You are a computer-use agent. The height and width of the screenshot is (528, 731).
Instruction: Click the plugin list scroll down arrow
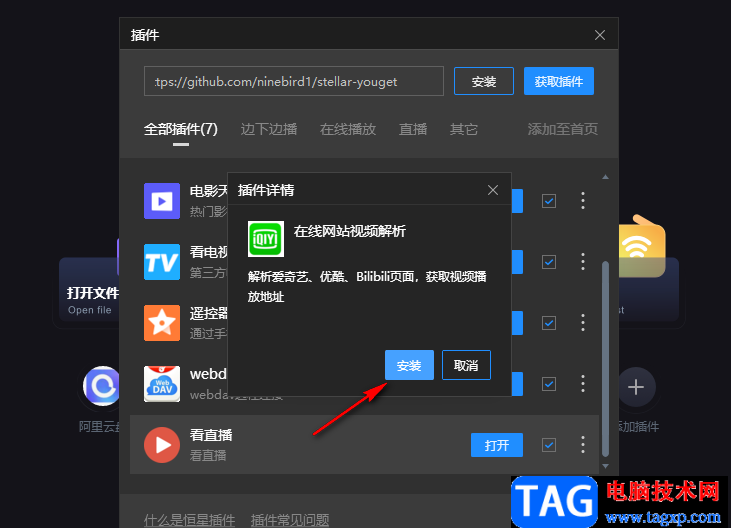(606, 466)
